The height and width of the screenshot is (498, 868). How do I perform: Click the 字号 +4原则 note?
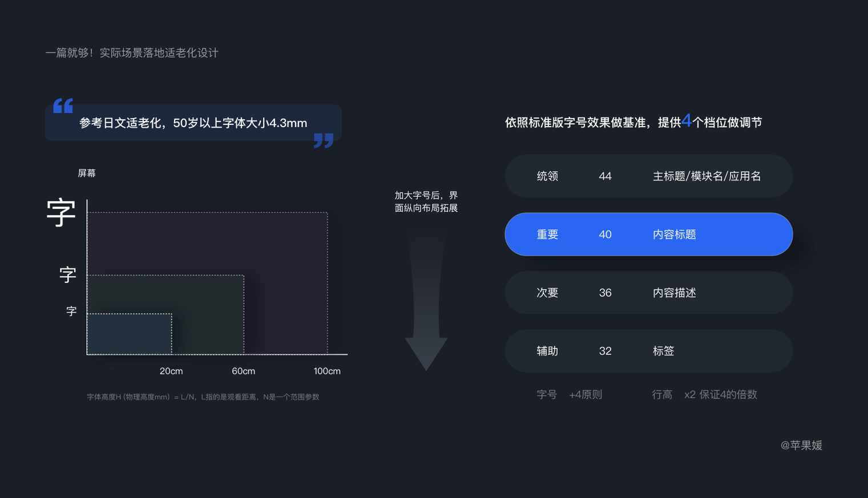[570, 395]
